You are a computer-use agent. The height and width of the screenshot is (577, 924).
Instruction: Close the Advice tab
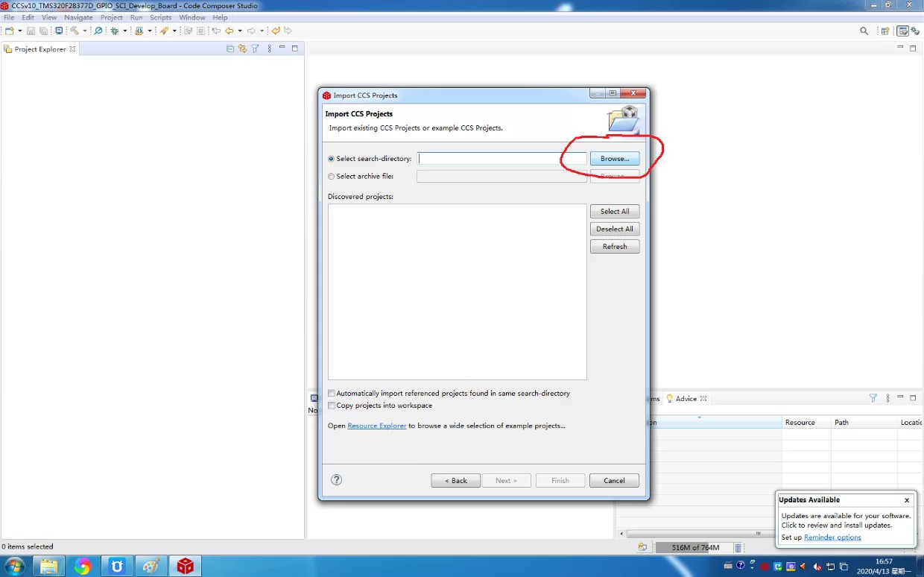click(x=703, y=398)
